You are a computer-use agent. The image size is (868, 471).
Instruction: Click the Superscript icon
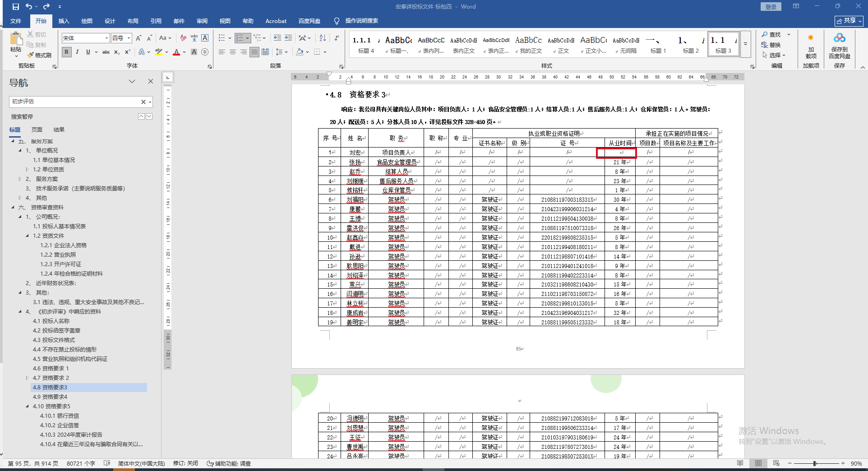(128, 52)
